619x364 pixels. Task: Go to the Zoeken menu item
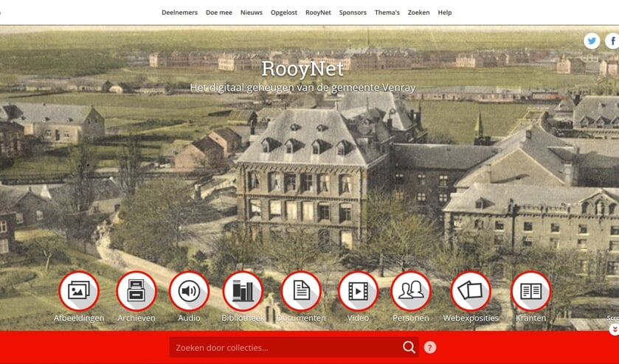tap(419, 13)
